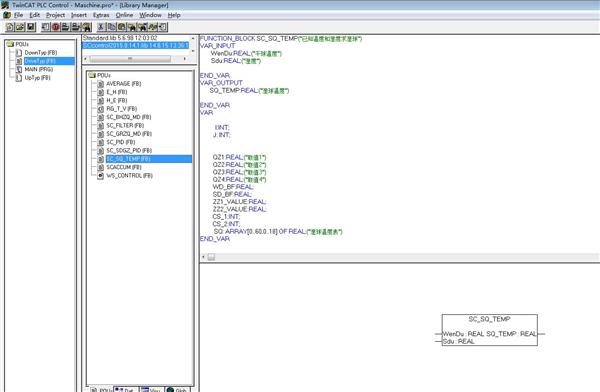Screen dimensions: 600x392
Task: Click the icon beside WS_CONTROL (FB)
Action: 100,176
